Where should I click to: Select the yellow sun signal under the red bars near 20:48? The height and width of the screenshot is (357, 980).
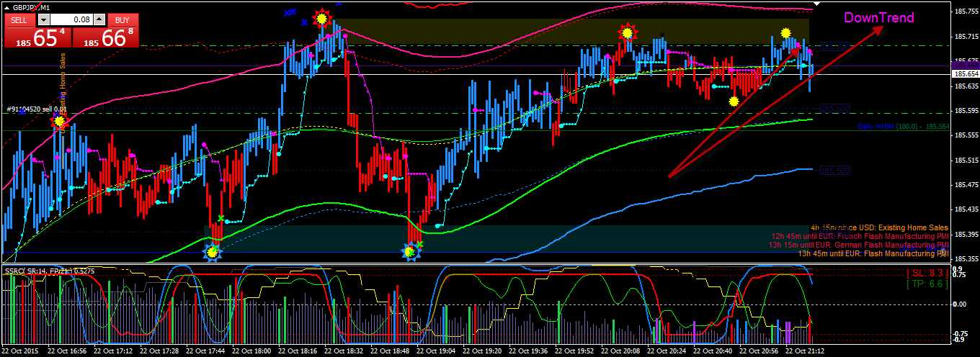tap(734, 101)
